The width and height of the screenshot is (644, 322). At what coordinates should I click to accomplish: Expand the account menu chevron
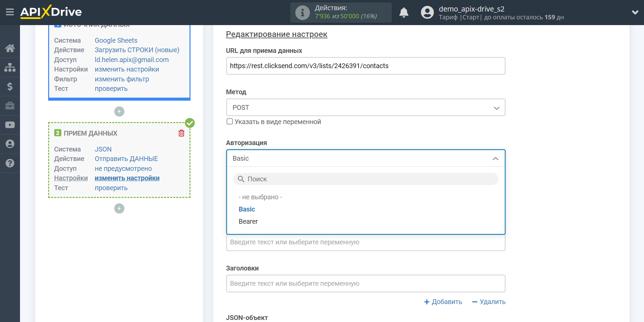[635, 13]
